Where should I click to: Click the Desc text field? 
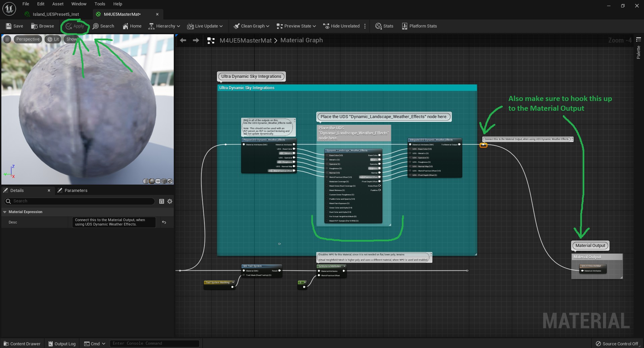pyautogui.click(x=114, y=222)
